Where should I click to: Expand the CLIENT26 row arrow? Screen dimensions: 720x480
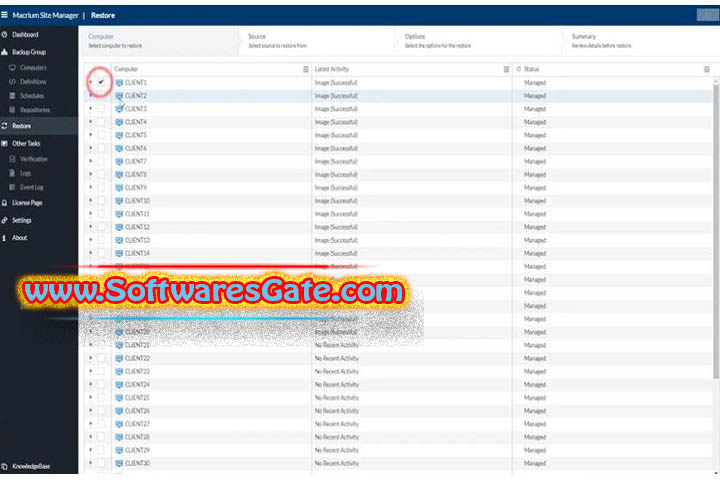tap(90, 411)
